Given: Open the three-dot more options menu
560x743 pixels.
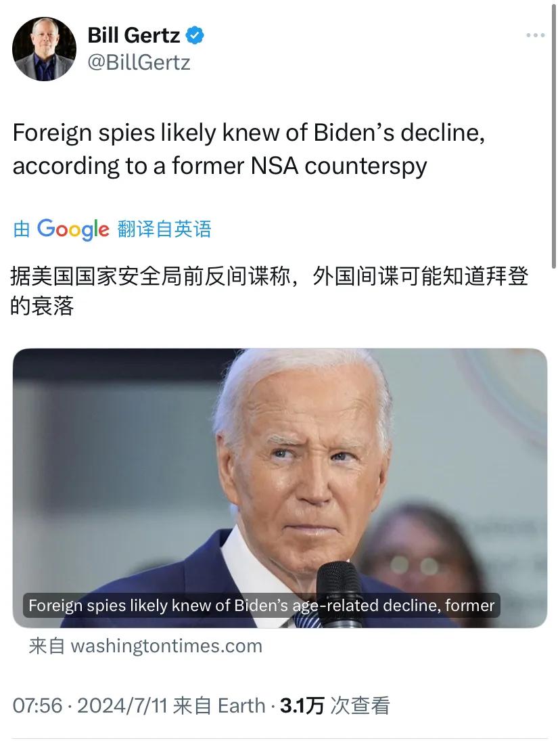Looking at the screenshot, I should coord(536,35).
